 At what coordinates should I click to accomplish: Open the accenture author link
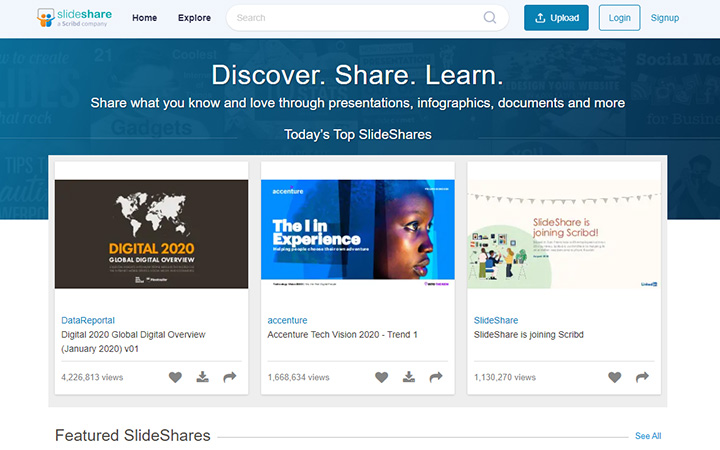[287, 321]
